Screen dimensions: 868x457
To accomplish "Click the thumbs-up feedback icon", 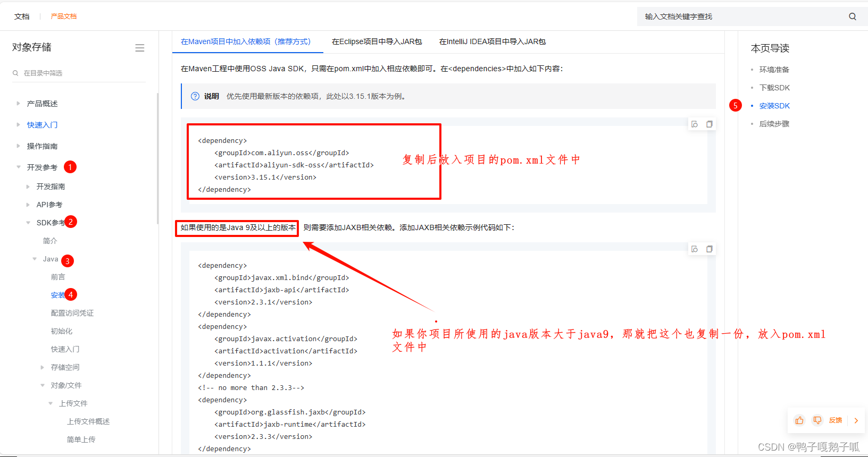I will coord(799,420).
